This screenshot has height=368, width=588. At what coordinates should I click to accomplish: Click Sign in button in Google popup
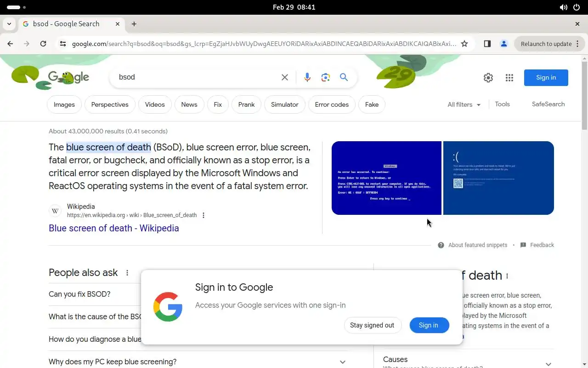coord(429,325)
